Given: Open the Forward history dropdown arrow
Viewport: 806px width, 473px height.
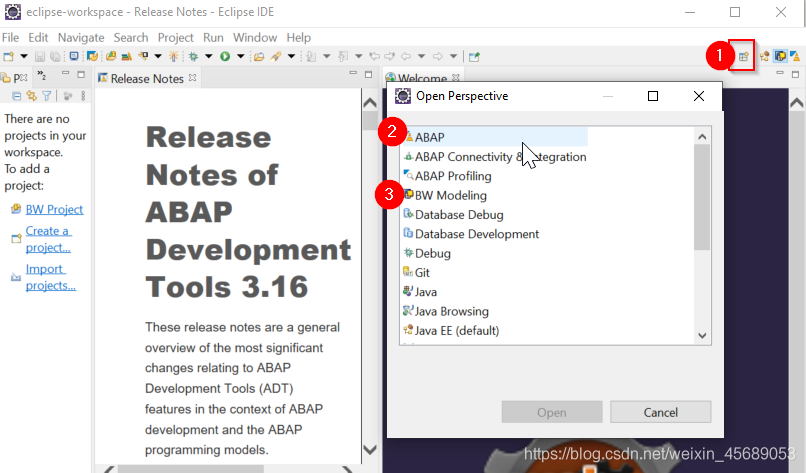Looking at the screenshot, I should [453, 57].
